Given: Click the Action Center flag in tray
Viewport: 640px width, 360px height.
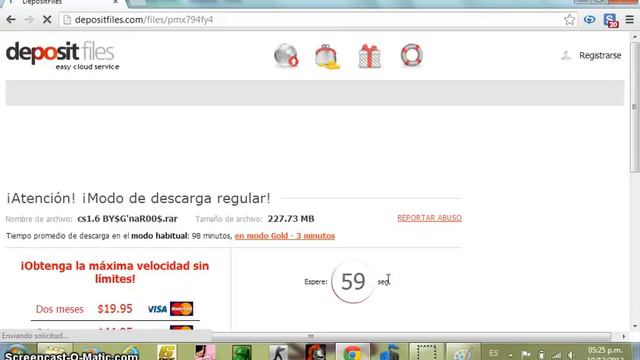Looking at the screenshot, I should tap(526, 355).
